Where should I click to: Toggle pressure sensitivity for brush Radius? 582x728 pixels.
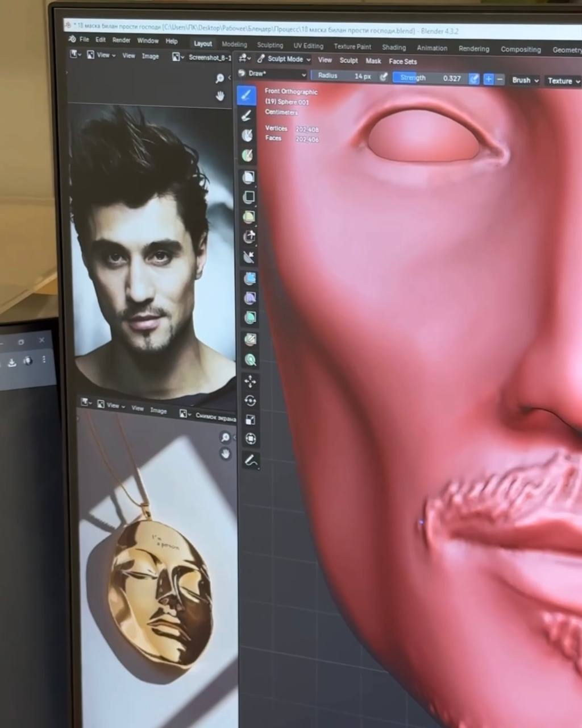tap(384, 77)
